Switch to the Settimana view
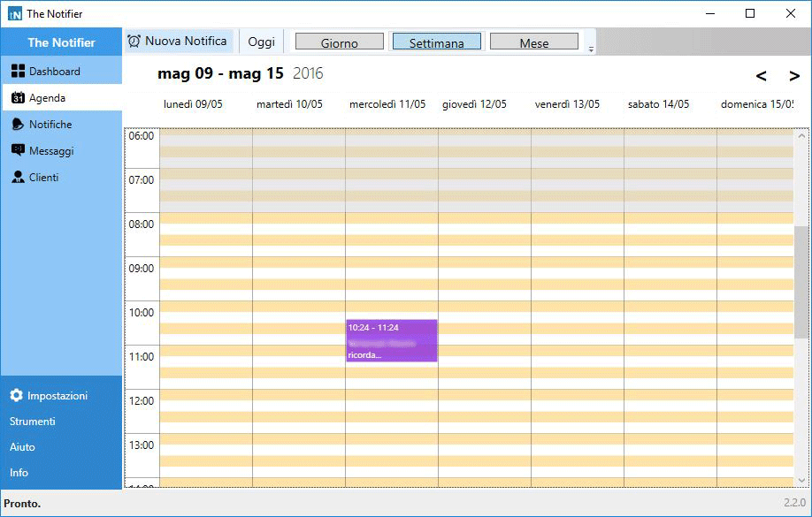This screenshot has width=812, height=517. pos(436,41)
